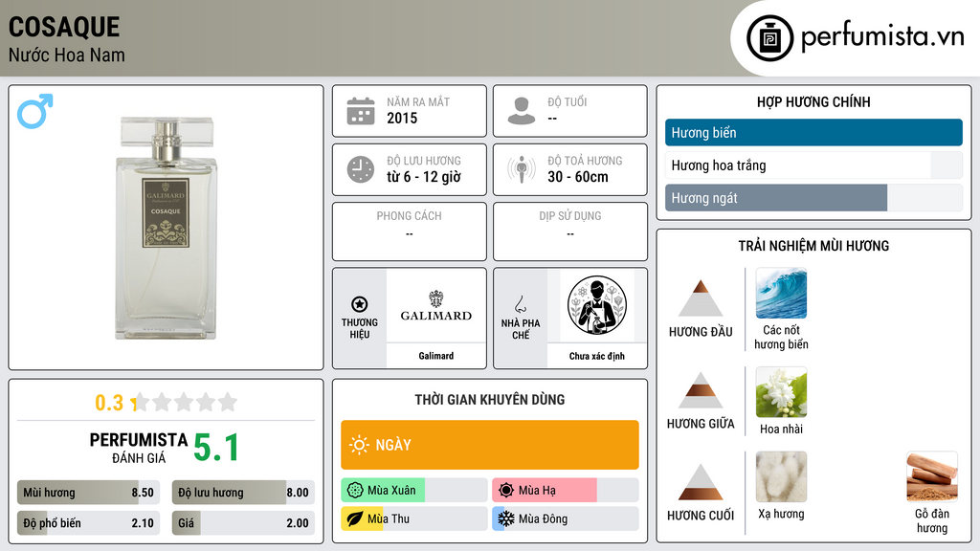Image resolution: width=980 pixels, height=551 pixels.
Task: Click the Hợp hương chính heading
Action: (x=813, y=101)
